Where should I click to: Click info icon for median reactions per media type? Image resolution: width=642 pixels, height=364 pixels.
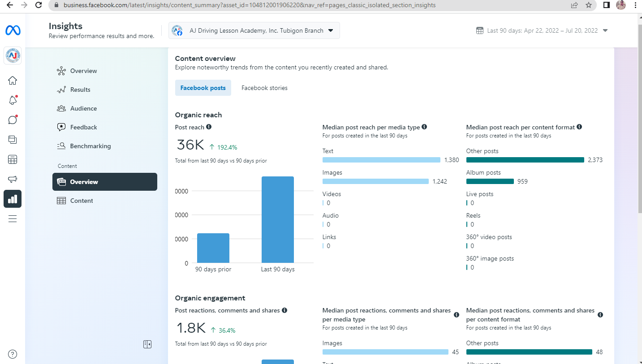[457, 315]
